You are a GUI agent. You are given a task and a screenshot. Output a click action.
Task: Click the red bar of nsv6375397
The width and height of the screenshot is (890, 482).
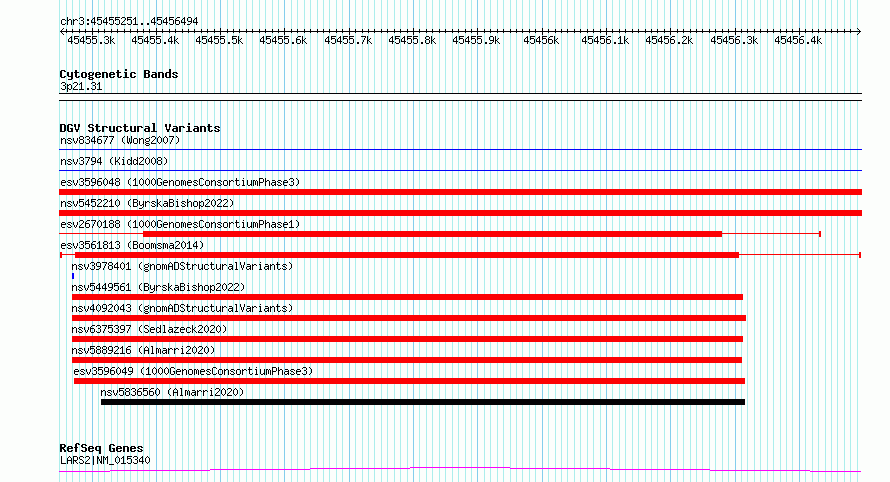407,339
